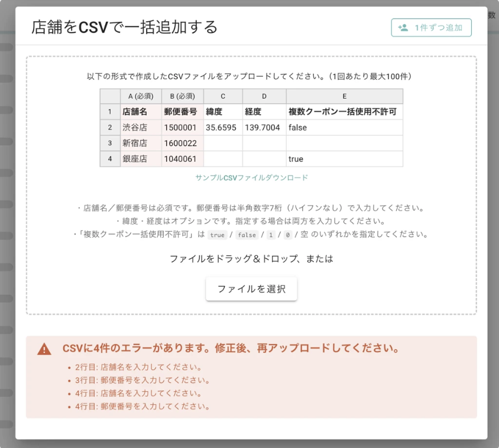This screenshot has width=499, height=448.
Task: Click the '1件ずつ追加' button
Action: 431,28
